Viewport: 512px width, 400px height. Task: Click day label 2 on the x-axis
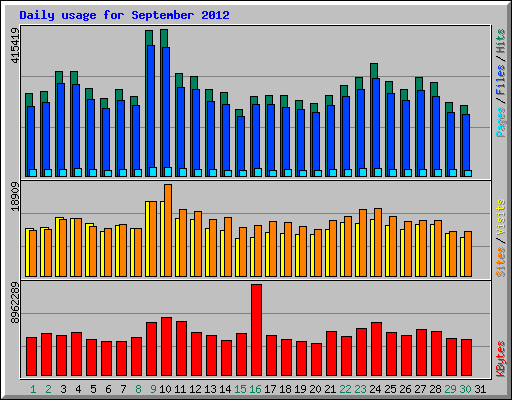click(x=48, y=389)
